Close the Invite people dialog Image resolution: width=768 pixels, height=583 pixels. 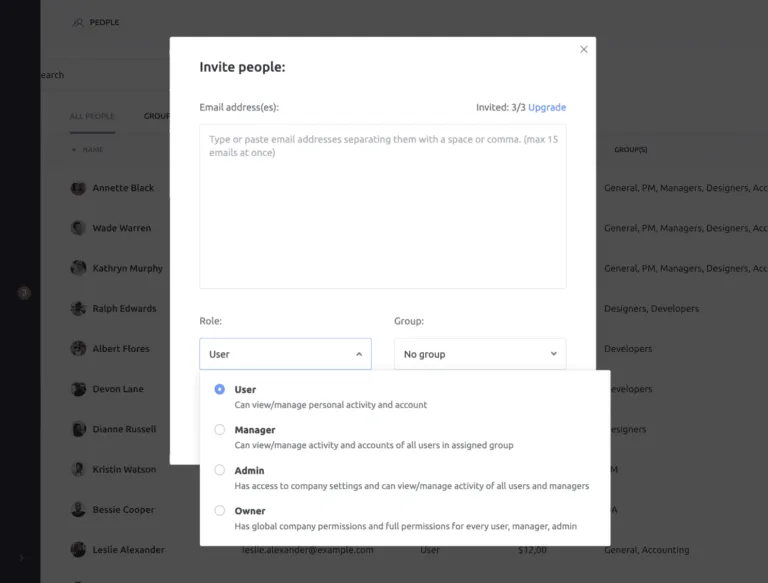[584, 49]
